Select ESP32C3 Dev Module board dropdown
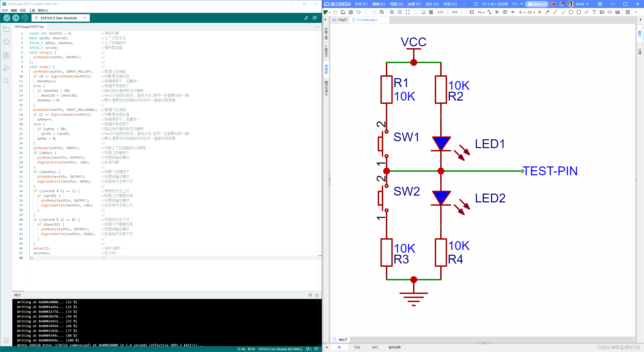Viewport: 644px width, 352px height. 61,18
